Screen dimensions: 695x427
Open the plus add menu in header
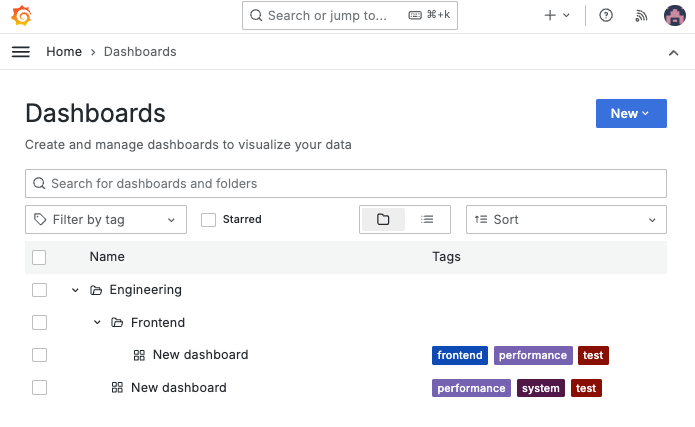(x=556, y=16)
